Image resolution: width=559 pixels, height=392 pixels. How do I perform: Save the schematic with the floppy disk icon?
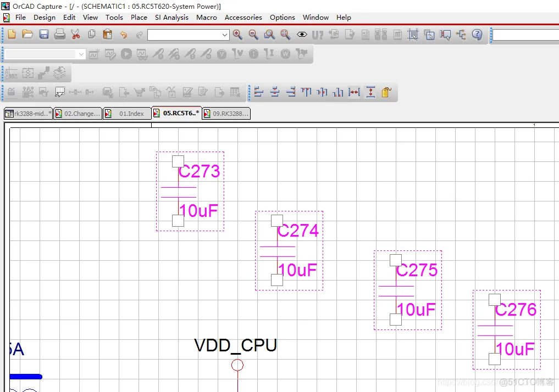click(x=44, y=34)
